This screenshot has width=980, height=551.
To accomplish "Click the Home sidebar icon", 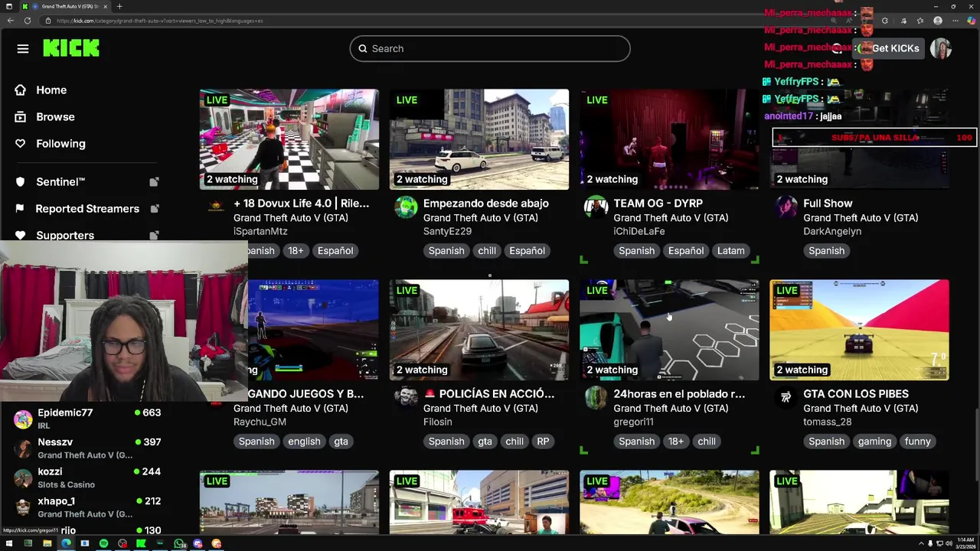I will point(21,90).
